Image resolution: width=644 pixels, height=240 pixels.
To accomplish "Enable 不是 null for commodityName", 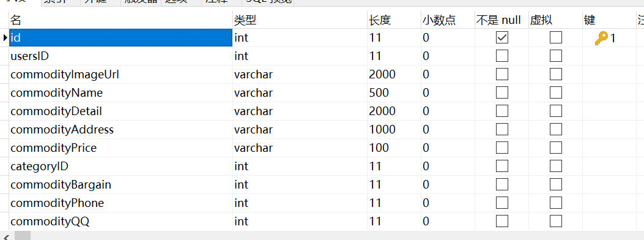I will coord(502,92).
